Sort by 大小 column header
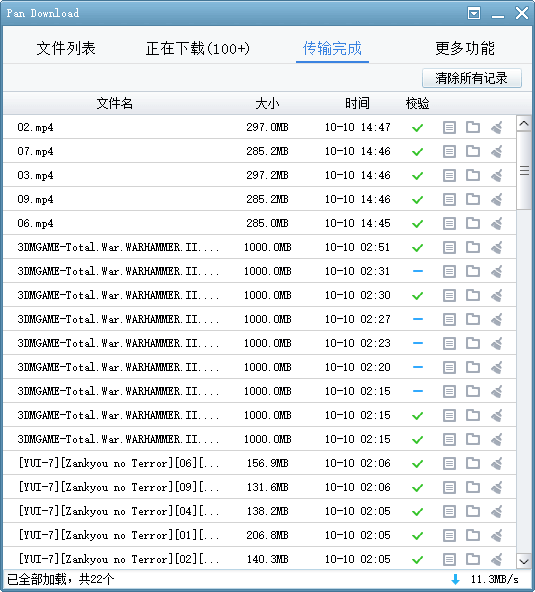This screenshot has width=535, height=592. coord(267,103)
